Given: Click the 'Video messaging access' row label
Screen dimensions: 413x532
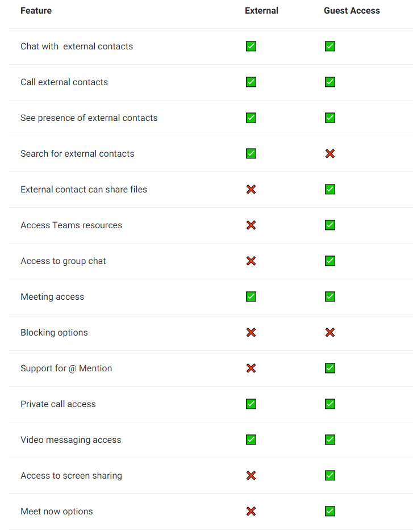Looking at the screenshot, I should (x=70, y=439).
